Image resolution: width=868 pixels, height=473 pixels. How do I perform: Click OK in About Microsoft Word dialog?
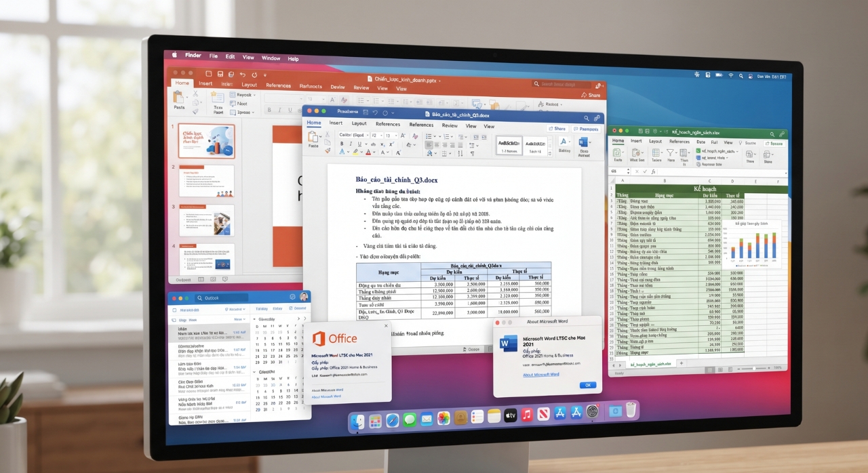click(587, 385)
